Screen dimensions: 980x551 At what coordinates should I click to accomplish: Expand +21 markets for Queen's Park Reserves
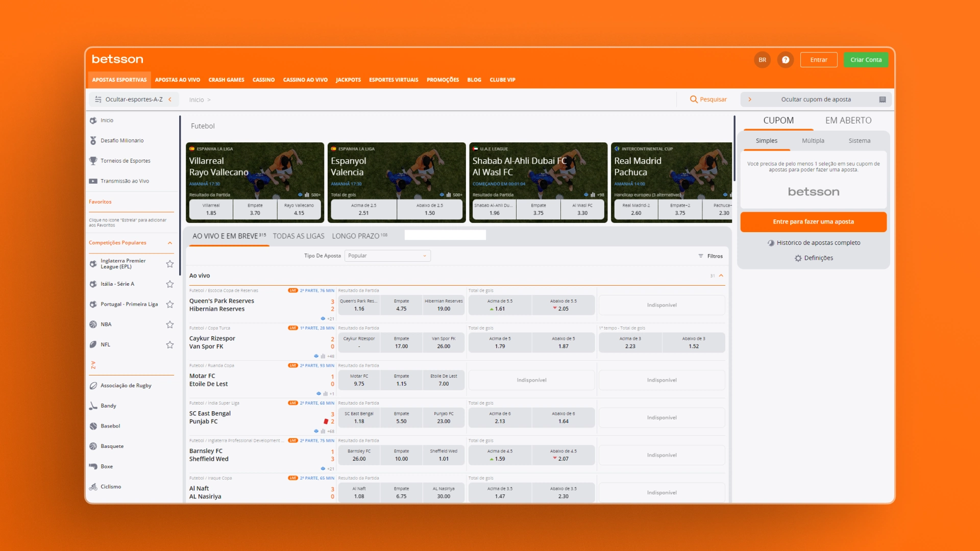point(330,319)
